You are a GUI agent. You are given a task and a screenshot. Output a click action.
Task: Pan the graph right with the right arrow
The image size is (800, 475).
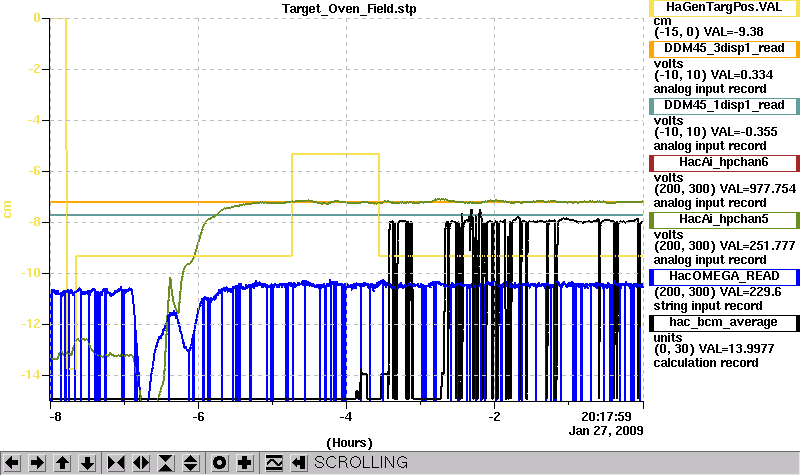(37, 463)
